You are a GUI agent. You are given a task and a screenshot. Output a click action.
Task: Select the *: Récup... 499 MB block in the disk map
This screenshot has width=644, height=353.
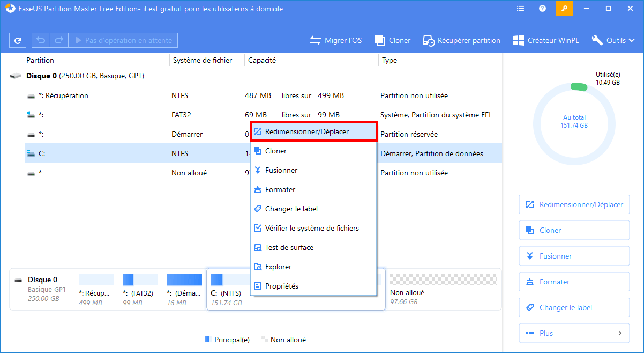point(95,289)
